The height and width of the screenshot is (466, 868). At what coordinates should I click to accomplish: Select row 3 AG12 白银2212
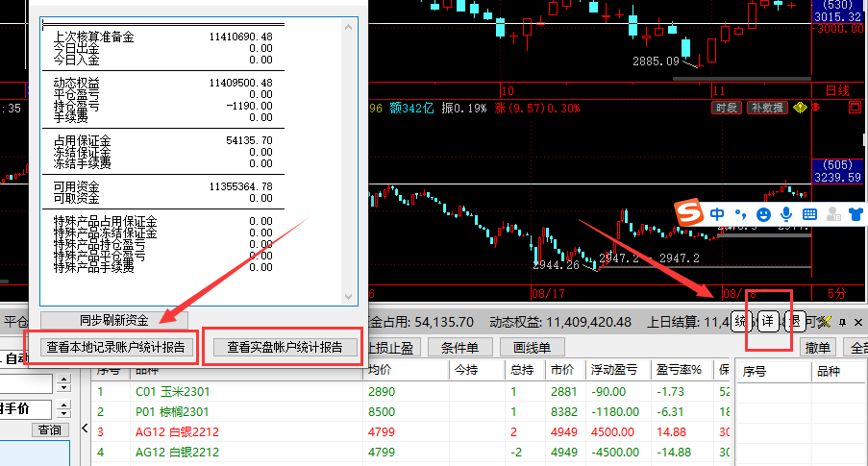coord(410,431)
